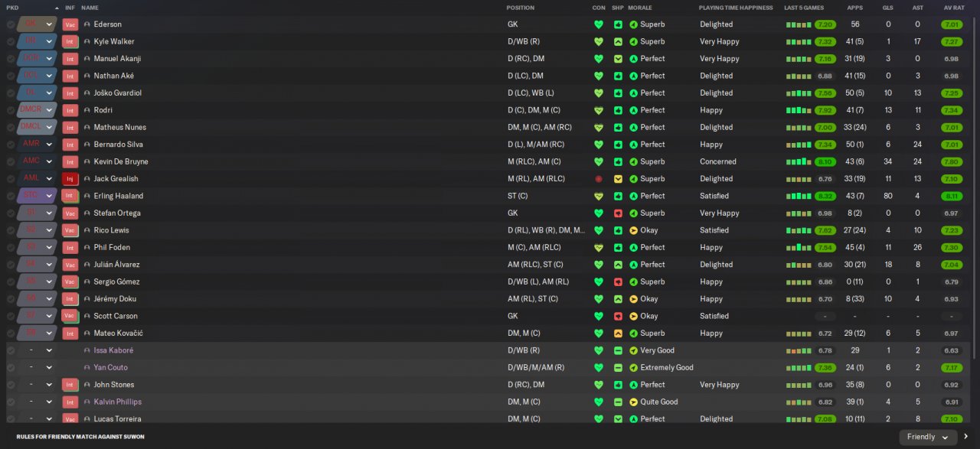This screenshot has width=980, height=449.
Task: Click Jack Grealish's Inj injury badge
Action: 70,179
